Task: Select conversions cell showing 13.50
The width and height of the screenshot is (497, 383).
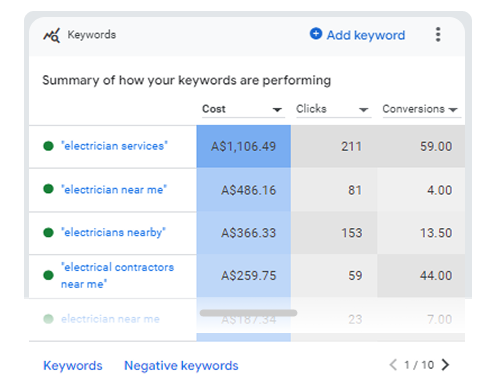Action: coord(421,233)
